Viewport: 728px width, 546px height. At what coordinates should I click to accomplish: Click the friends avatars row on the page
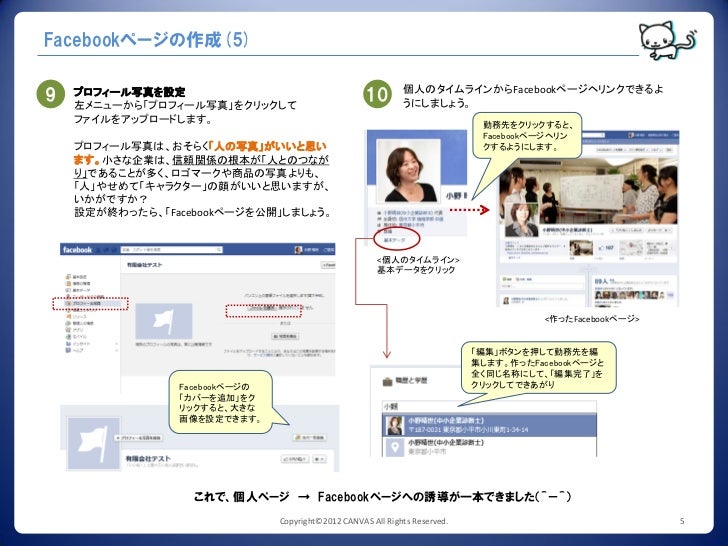point(632,295)
